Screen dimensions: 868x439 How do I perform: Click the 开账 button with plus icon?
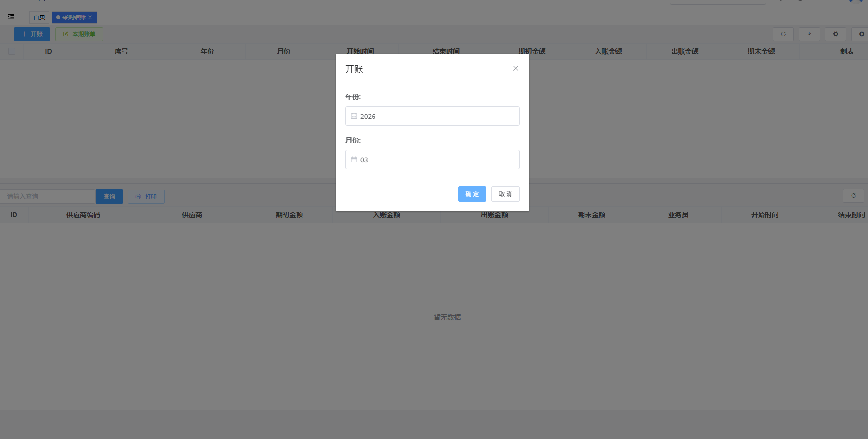pyautogui.click(x=32, y=34)
